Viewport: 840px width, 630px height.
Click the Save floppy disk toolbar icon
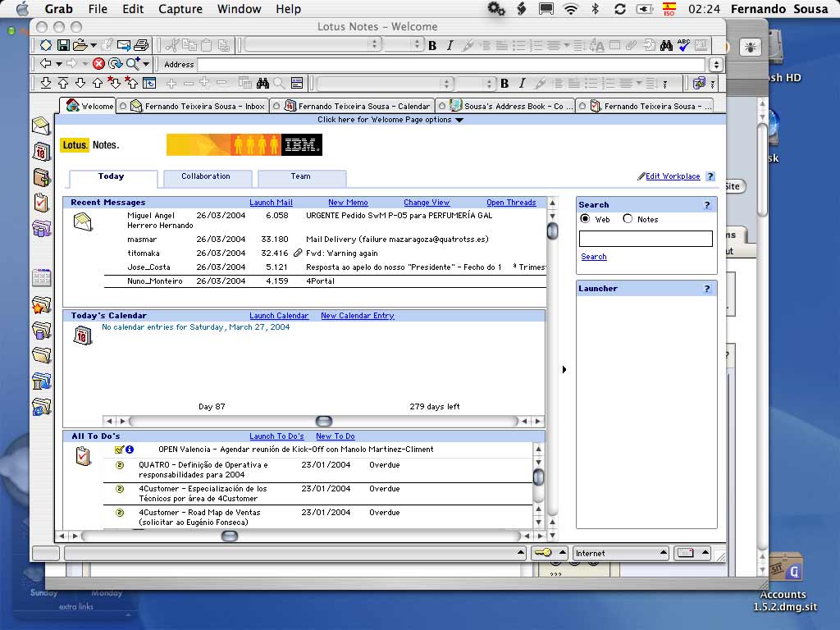click(63, 46)
